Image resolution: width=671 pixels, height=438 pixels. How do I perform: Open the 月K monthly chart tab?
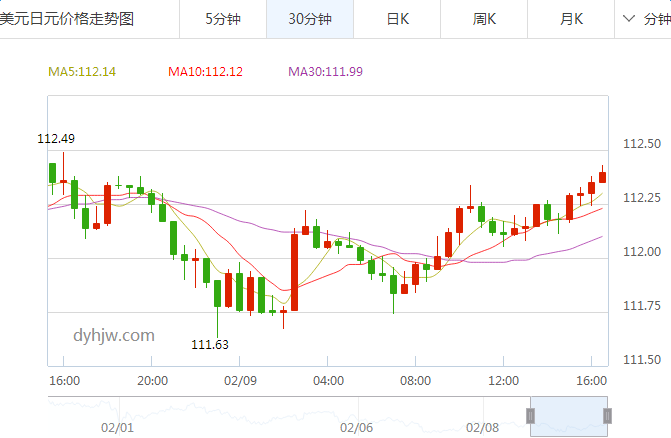point(571,19)
